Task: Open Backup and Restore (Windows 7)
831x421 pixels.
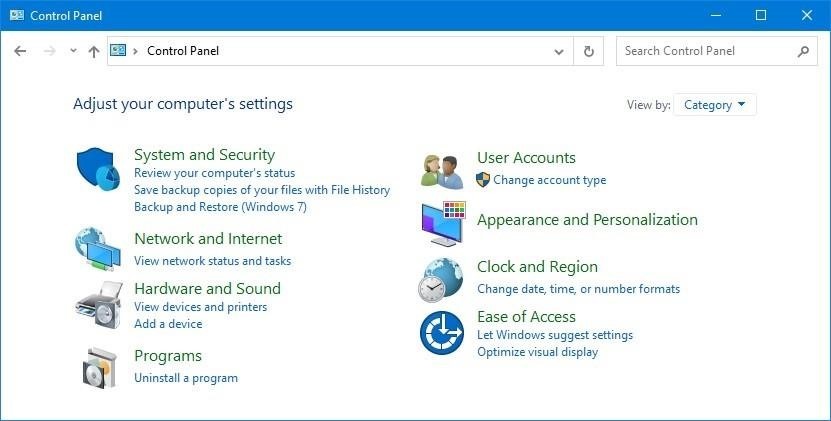Action: point(220,207)
